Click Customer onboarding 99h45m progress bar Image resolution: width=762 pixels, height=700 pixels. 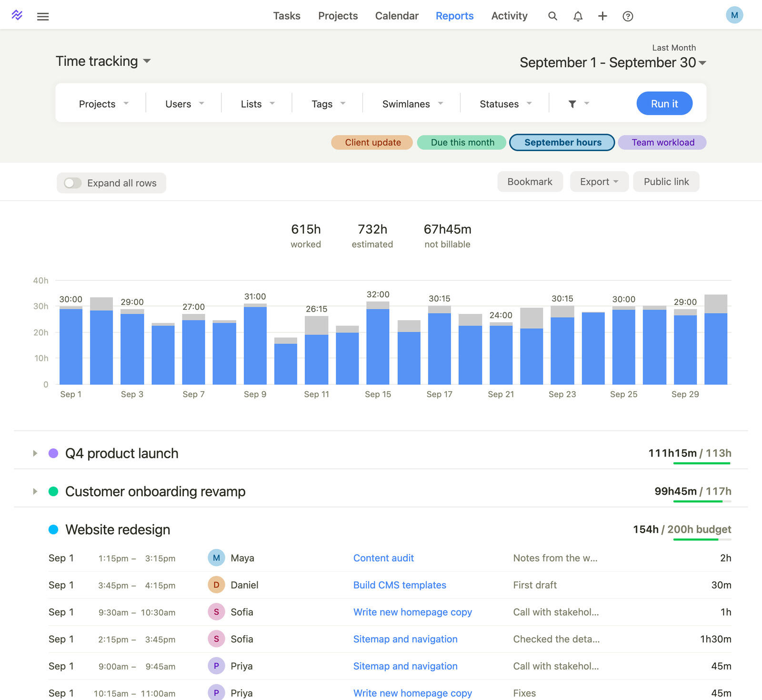pos(702,501)
